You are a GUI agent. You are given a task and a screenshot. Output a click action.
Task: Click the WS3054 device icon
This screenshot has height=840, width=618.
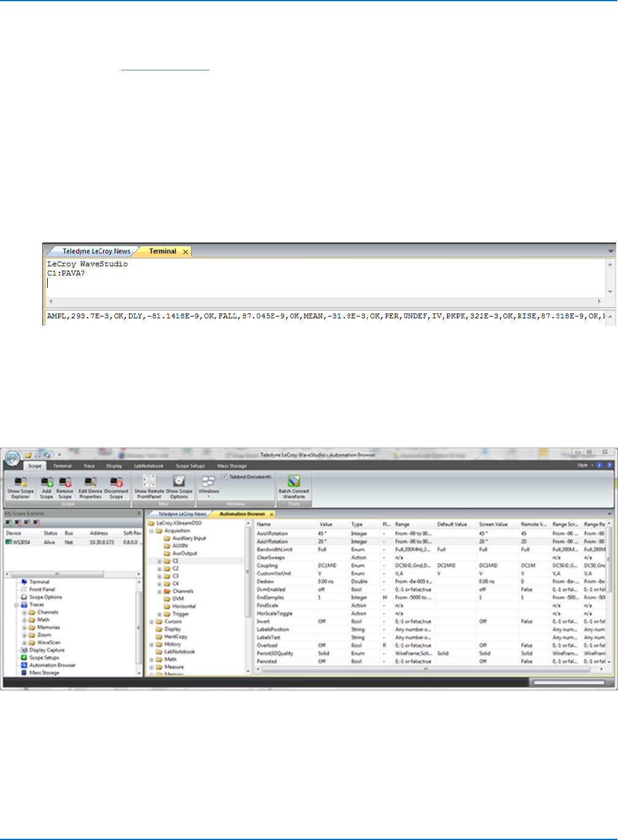[x=9, y=542]
